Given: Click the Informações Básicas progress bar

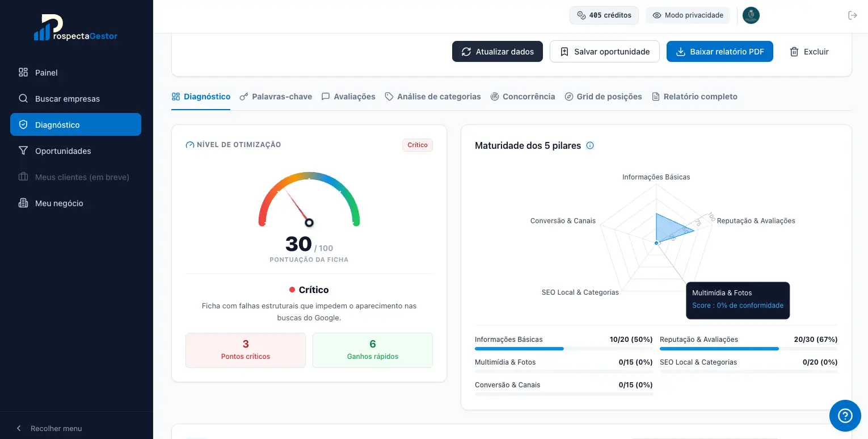Looking at the screenshot, I should point(564,349).
